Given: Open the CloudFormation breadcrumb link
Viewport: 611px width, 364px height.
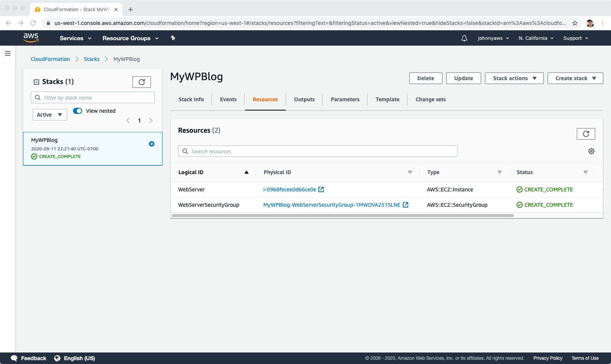Looking at the screenshot, I should [50, 59].
